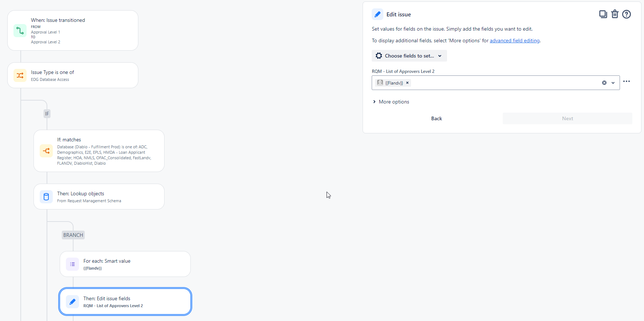This screenshot has height=321, width=644.
Task: Click the pencil icon on Then: Edit issue fields
Action: [x=72, y=301]
